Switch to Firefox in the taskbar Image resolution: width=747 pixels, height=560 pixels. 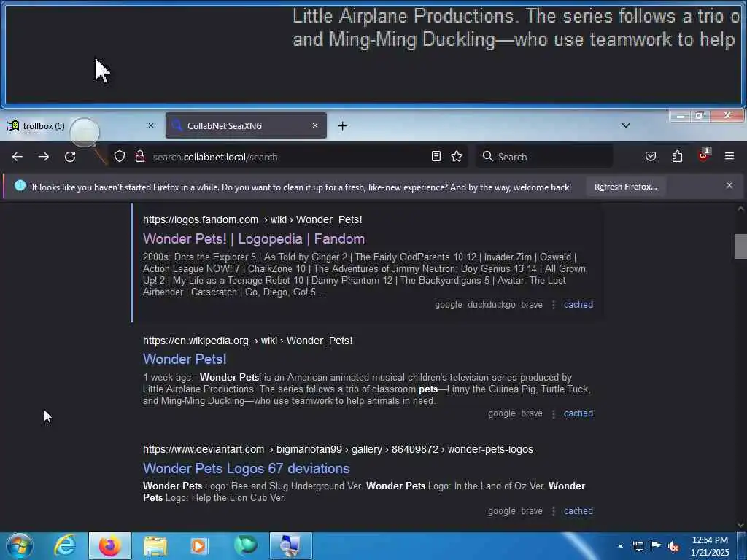[109, 545]
